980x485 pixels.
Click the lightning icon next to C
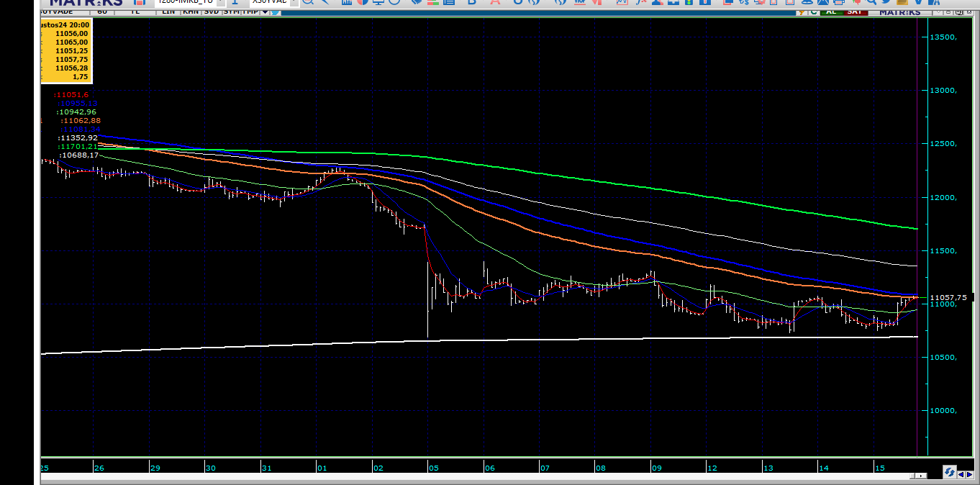tap(802, 12)
